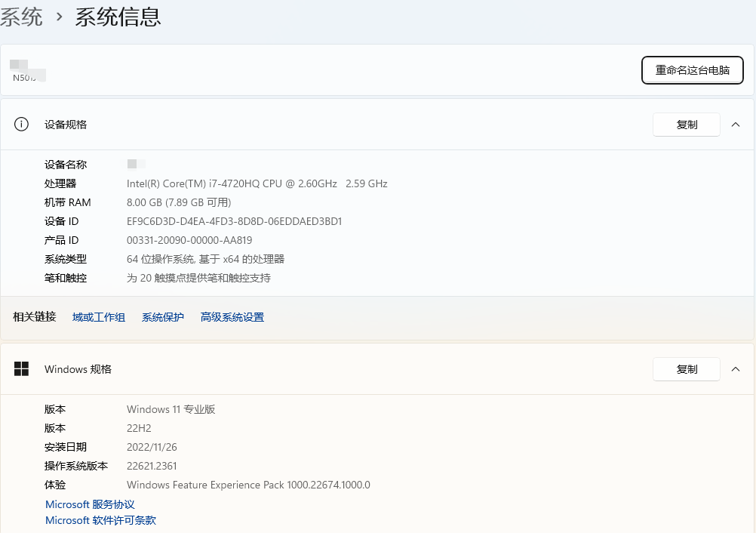The height and width of the screenshot is (533, 756).
Task: Click the 系统信息 page title
Action: click(118, 17)
